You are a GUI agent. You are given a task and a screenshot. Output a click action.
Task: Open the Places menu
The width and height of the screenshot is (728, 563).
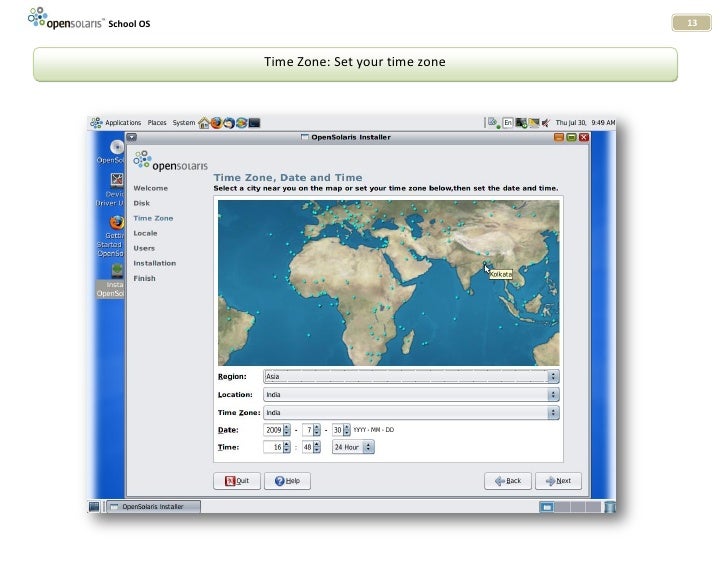[157, 123]
